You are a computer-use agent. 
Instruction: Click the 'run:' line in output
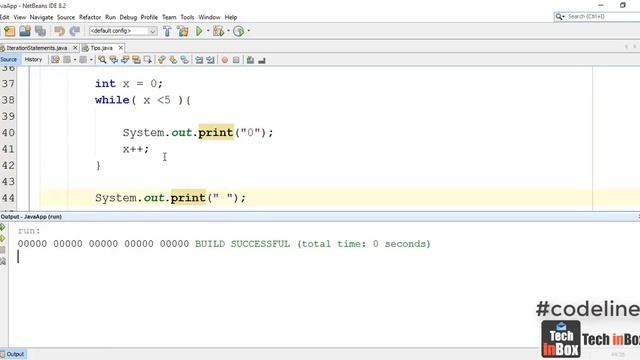[x=29, y=231]
